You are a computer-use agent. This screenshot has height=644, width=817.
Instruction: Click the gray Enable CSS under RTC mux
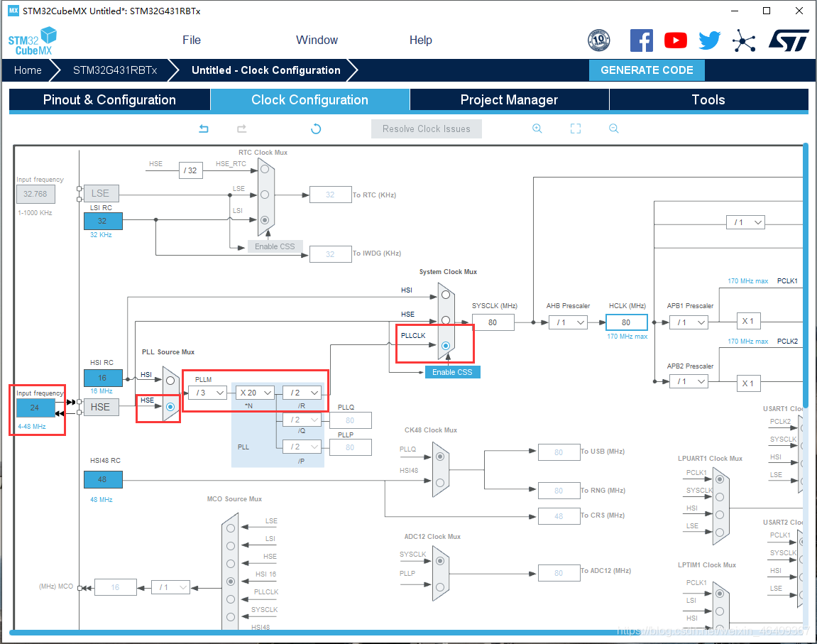[275, 246]
